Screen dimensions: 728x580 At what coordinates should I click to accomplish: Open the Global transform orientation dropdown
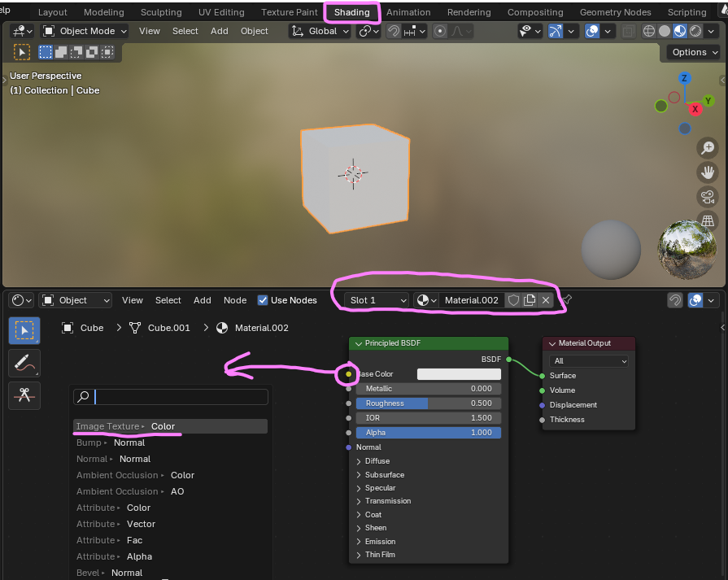pos(321,31)
